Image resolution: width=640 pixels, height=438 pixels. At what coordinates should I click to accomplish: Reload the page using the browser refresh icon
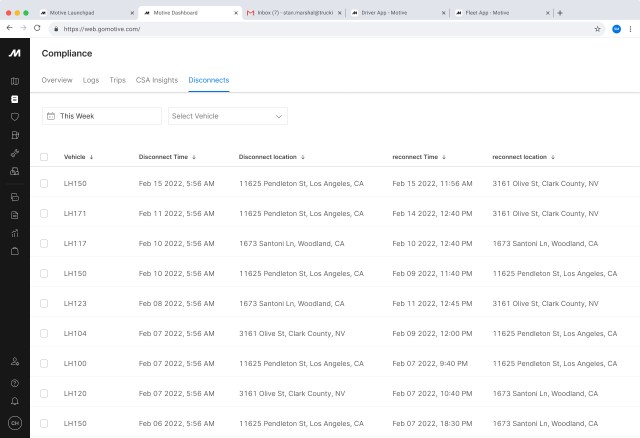tap(37, 29)
